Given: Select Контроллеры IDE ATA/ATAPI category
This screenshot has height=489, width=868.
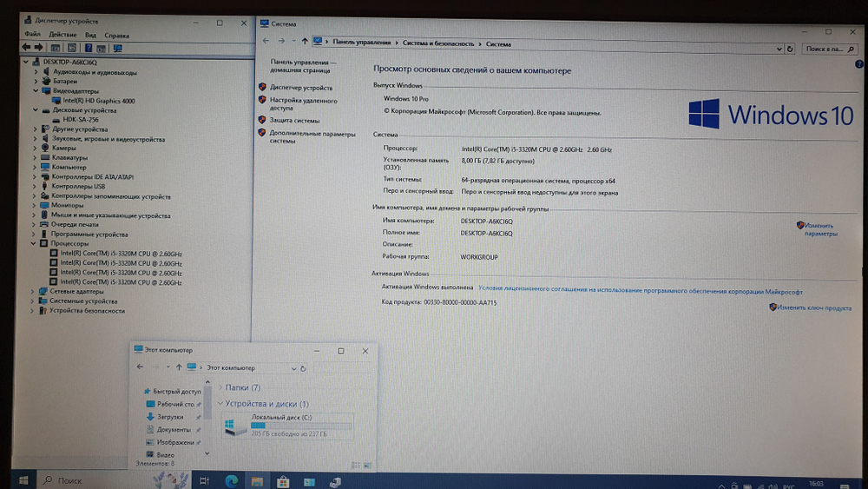Looking at the screenshot, I should coord(93,177).
